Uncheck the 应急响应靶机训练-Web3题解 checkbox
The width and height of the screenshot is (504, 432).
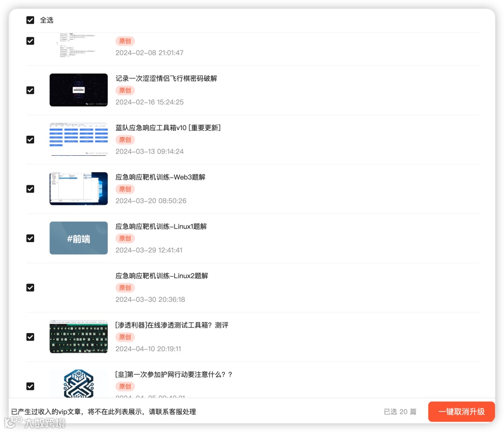coord(30,189)
